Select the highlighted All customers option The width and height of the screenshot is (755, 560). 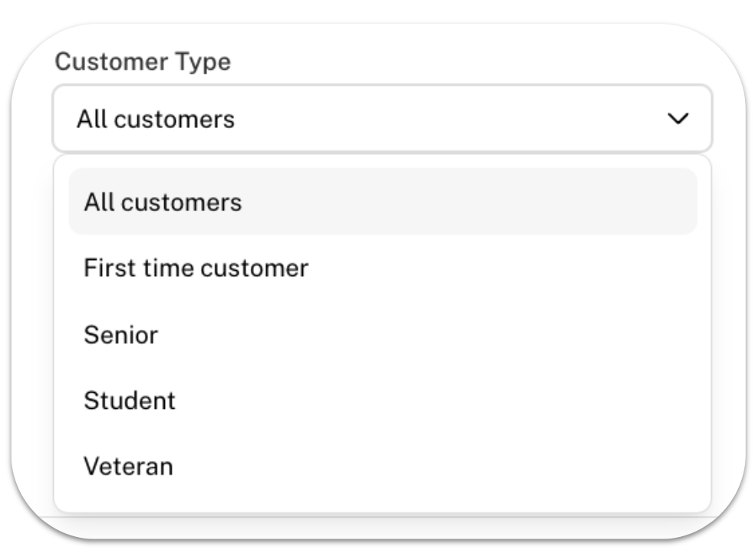(383, 202)
